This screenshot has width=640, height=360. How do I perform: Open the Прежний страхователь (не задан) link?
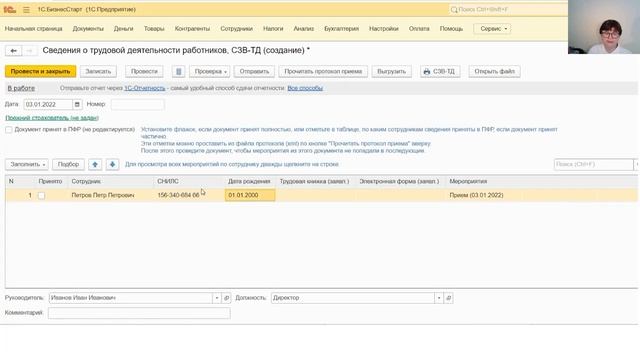52,118
